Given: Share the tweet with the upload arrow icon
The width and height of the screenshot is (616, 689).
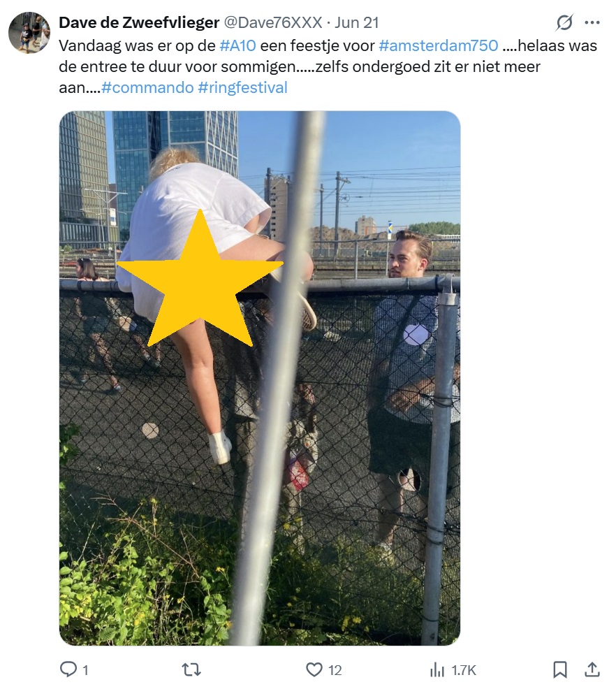Looking at the screenshot, I should [592, 669].
